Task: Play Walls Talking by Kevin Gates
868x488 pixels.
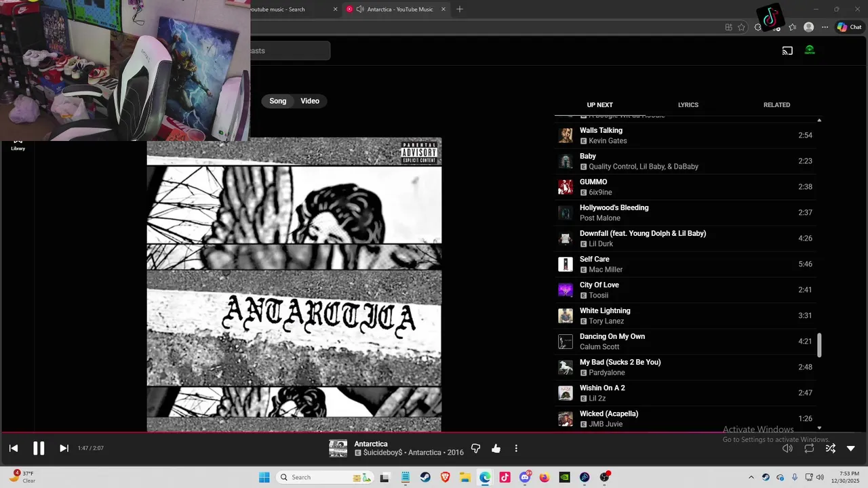Action: coord(686,136)
